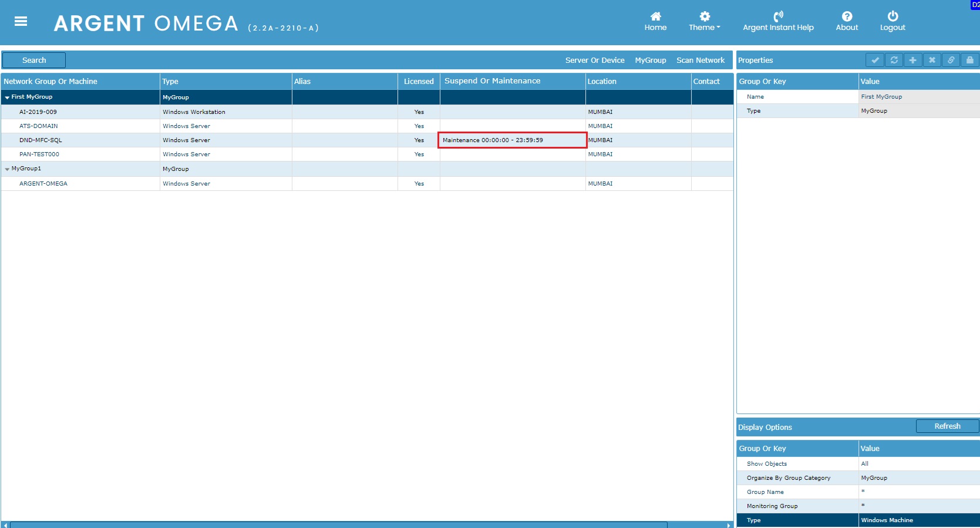Click the plus add icon in Properties
980x528 pixels.
tap(912, 60)
